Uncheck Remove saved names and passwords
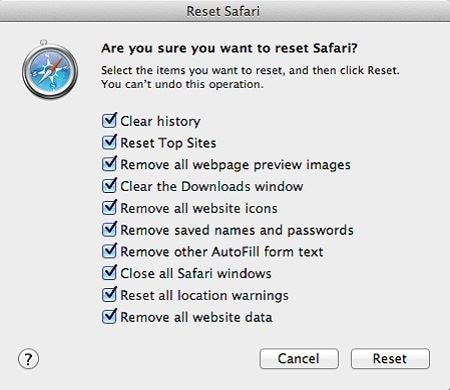The width and height of the screenshot is (450, 390). pos(109,229)
